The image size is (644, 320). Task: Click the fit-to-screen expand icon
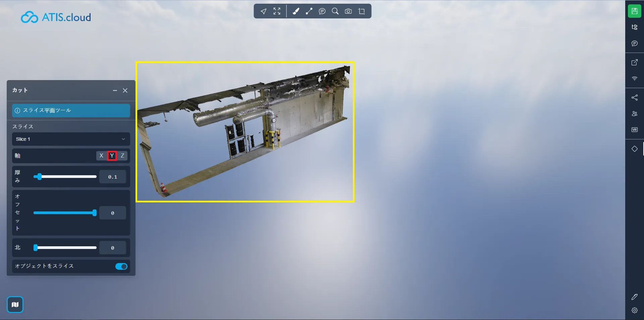tap(277, 11)
